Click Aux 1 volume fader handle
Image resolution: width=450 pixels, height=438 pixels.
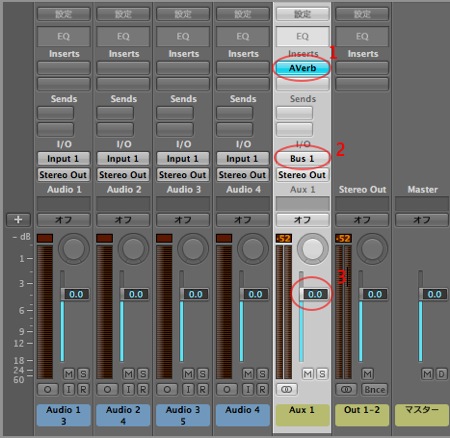click(314, 294)
